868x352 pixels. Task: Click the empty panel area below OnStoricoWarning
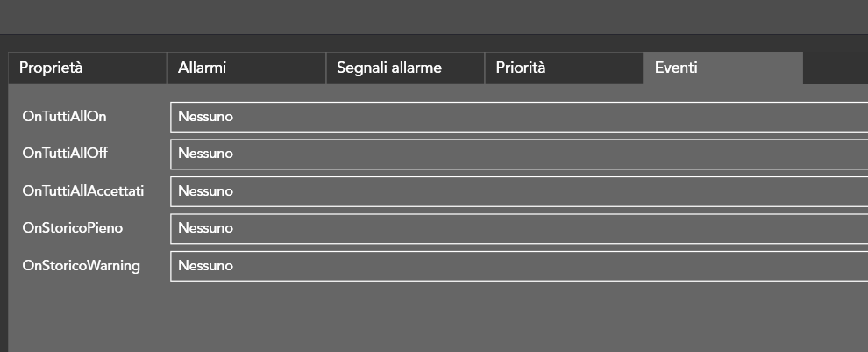click(x=438, y=317)
